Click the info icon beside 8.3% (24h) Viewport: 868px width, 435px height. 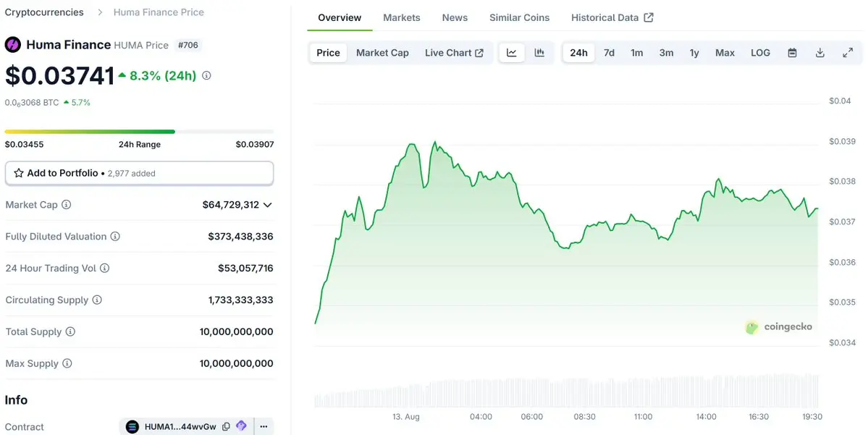(x=206, y=75)
